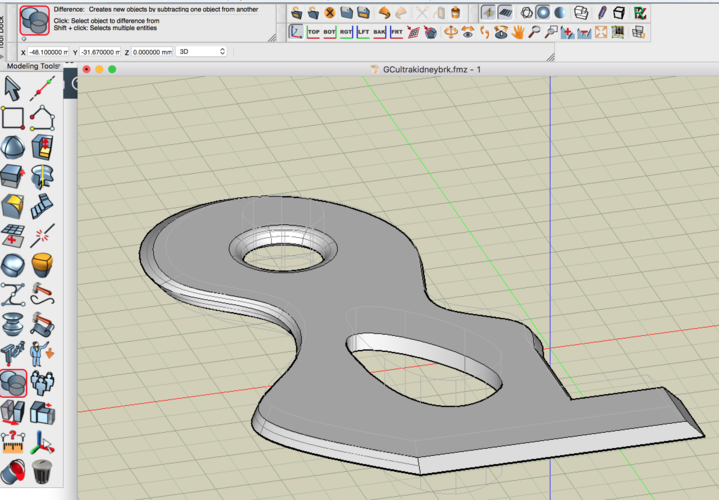The width and height of the screenshot is (719, 500).
Task: Select the Reshape push-pull tool with the red up-down arrow
Action: click(x=42, y=148)
